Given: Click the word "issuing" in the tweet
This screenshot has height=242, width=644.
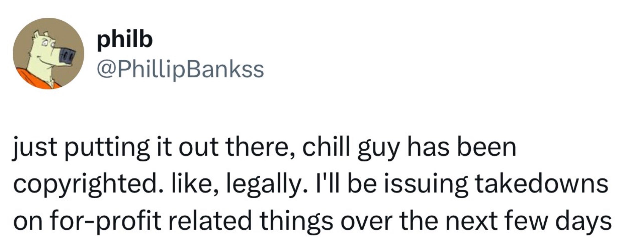Looking at the screenshot, I should point(422,185).
